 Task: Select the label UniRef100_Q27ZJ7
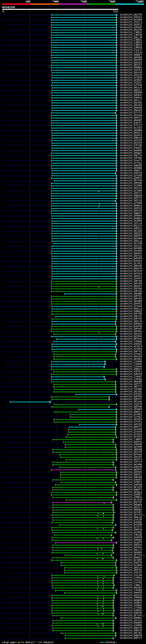(x=131, y=527)
